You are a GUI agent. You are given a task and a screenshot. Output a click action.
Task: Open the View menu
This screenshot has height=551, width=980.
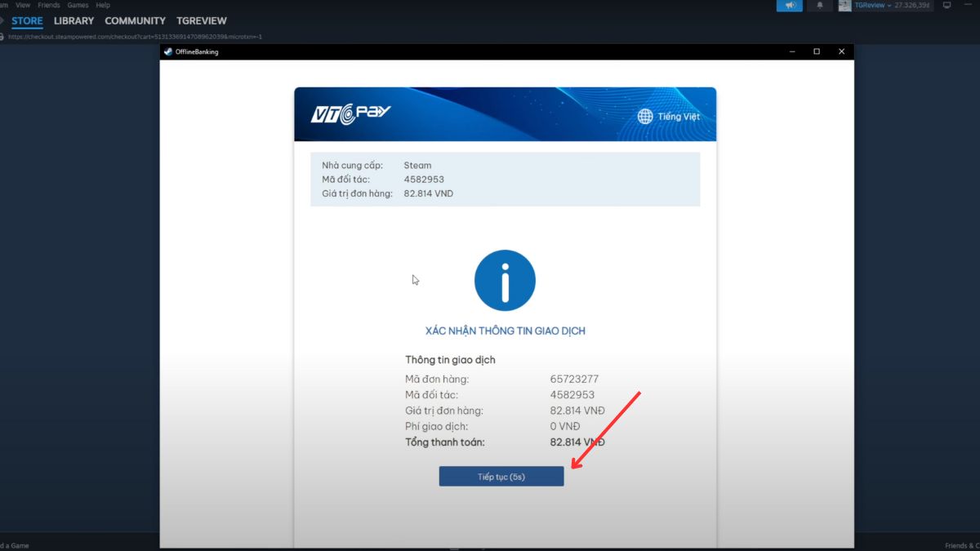click(23, 5)
